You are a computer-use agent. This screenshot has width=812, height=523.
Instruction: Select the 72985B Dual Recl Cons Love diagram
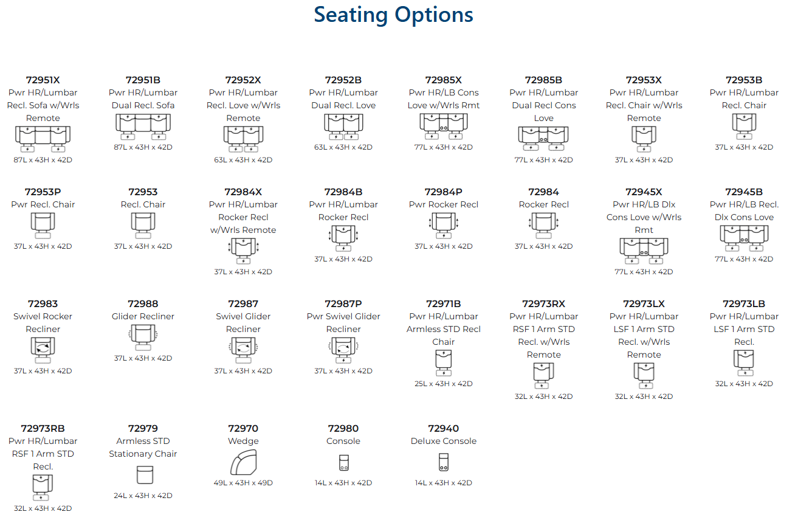543,139
